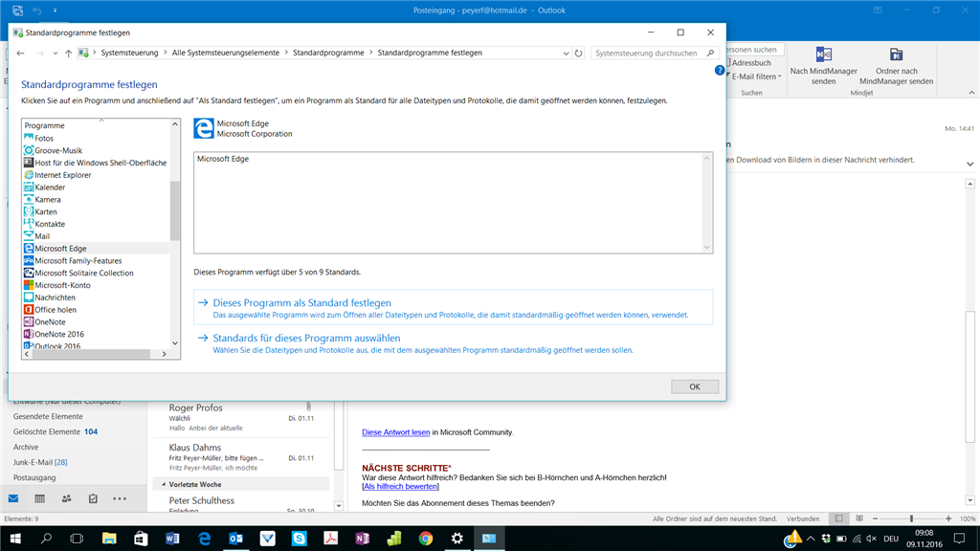This screenshot has width=980, height=551.
Task: Click Systemsteuerung breadcrumb
Action: point(129,54)
